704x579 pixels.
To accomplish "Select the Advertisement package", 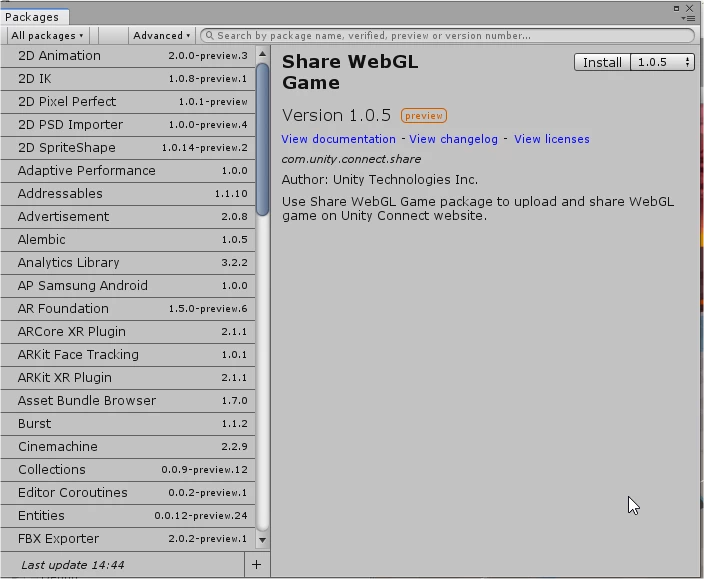I will click(x=128, y=217).
